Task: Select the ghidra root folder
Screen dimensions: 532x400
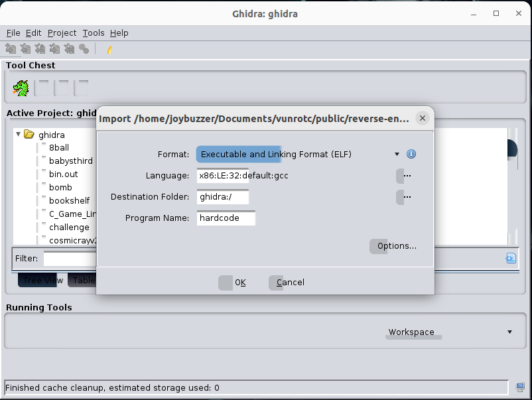Action: tap(51, 135)
